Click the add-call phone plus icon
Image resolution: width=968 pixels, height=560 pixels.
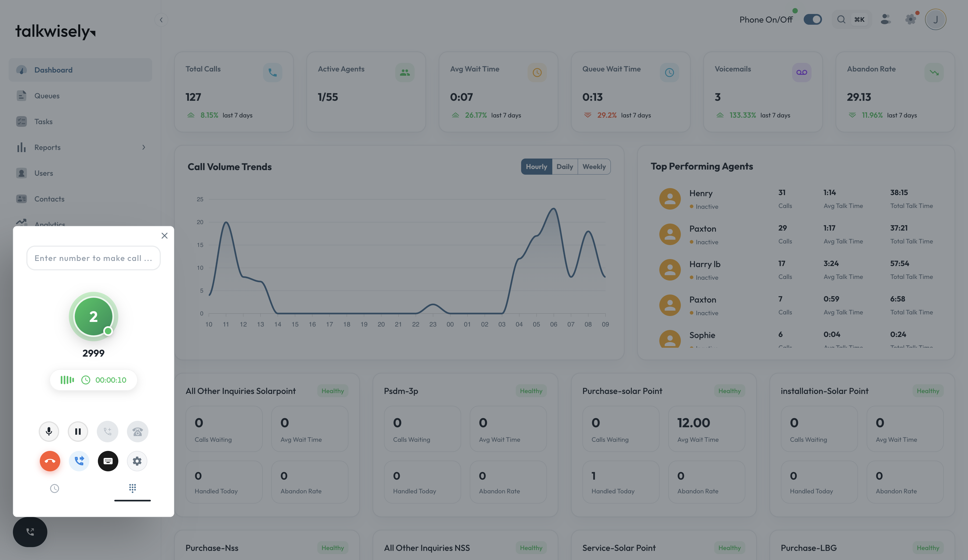(x=107, y=431)
